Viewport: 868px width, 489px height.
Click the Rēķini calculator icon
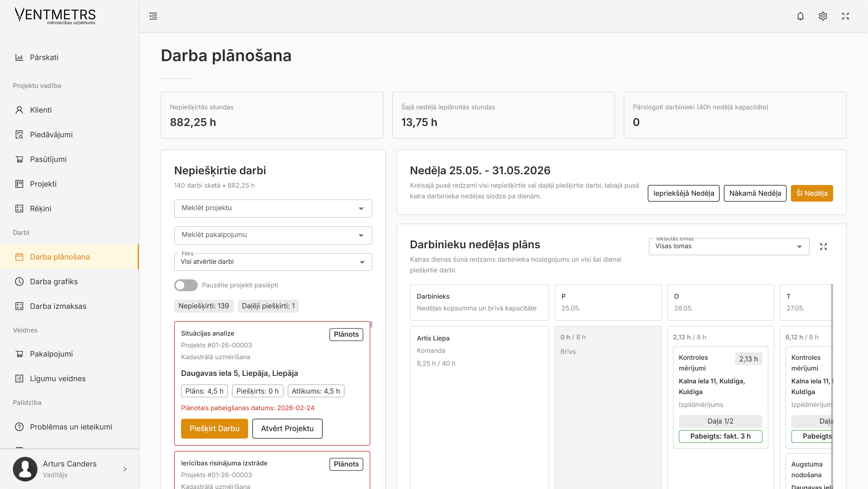(x=19, y=208)
